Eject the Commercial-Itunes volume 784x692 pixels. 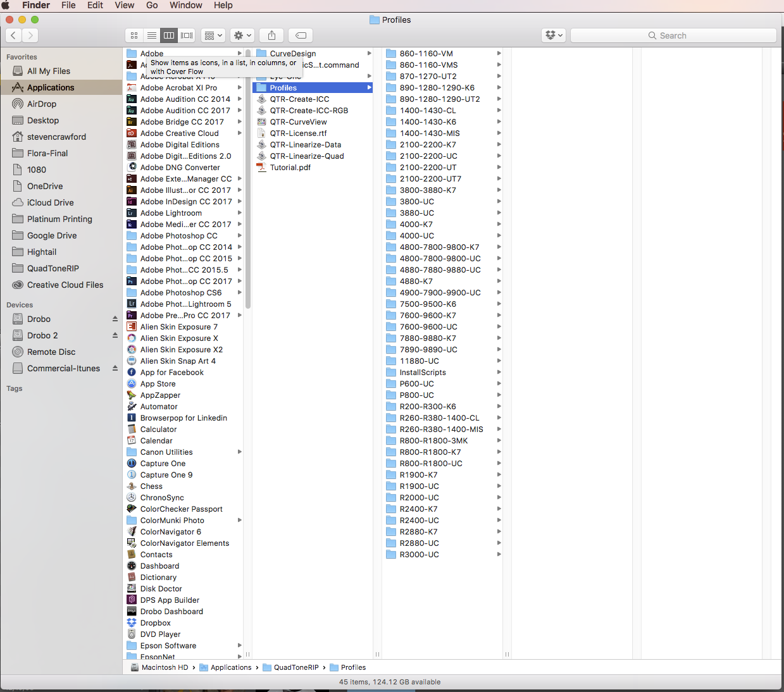115,368
